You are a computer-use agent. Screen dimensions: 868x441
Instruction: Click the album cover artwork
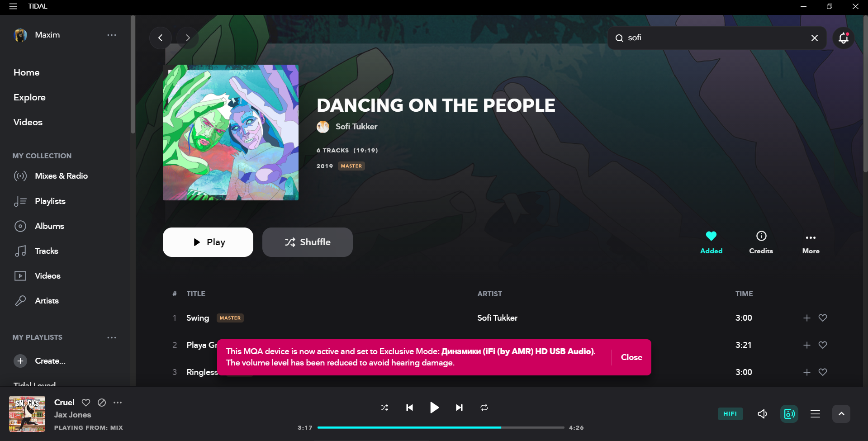[x=231, y=133]
